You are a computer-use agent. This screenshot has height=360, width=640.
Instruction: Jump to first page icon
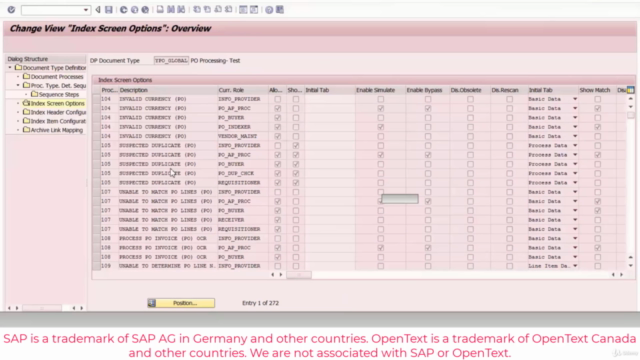[197, 9]
